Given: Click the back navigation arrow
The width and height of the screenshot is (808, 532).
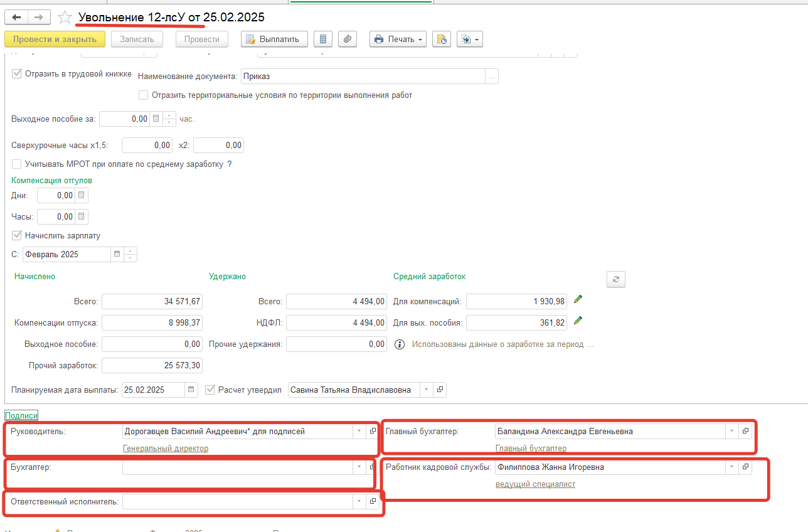Looking at the screenshot, I should (16, 18).
